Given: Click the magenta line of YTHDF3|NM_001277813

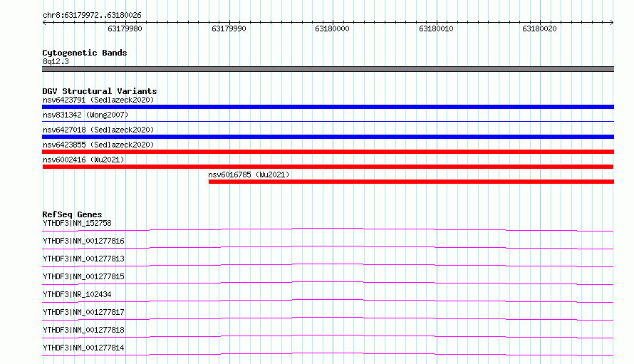Looking at the screenshot, I should tap(328, 265).
